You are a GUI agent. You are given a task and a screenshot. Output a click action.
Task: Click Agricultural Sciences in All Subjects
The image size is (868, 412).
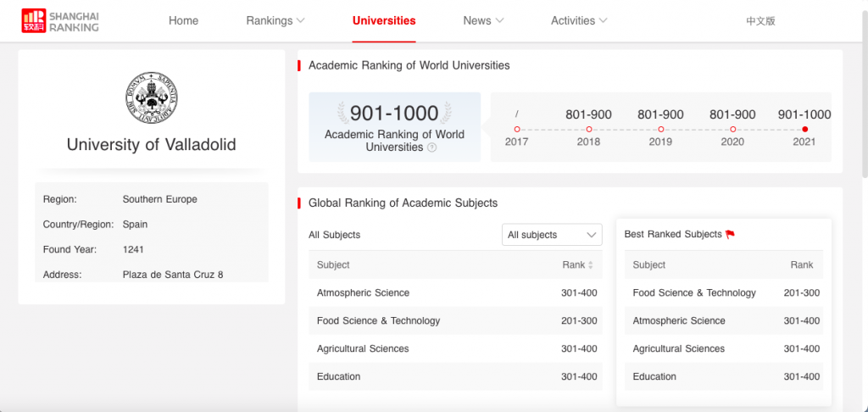pyautogui.click(x=363, y=349)
